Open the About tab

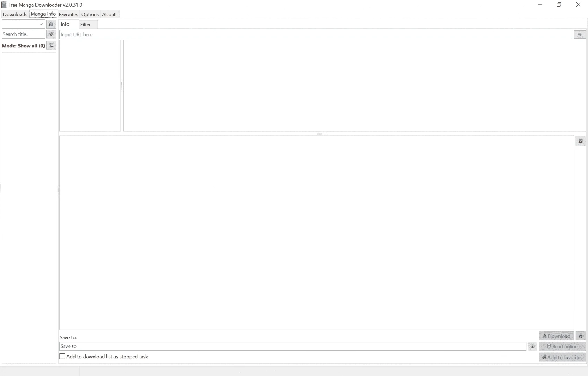coord(109,14)
